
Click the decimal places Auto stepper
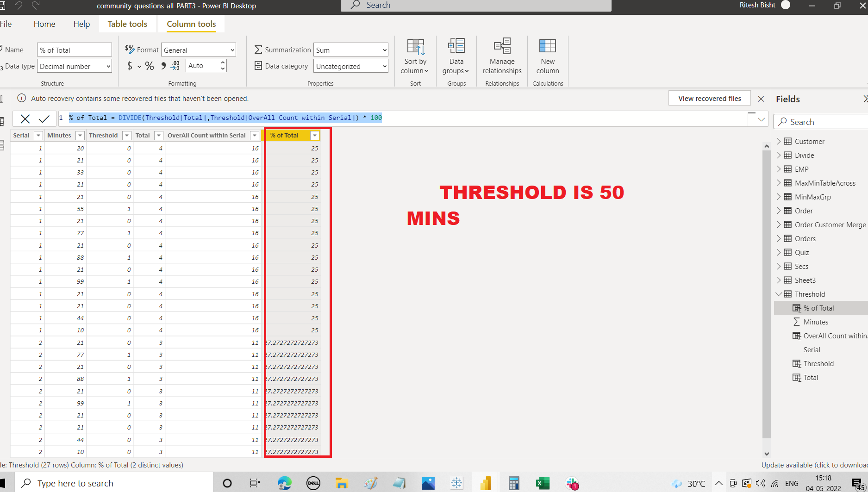tap(206, 66)
